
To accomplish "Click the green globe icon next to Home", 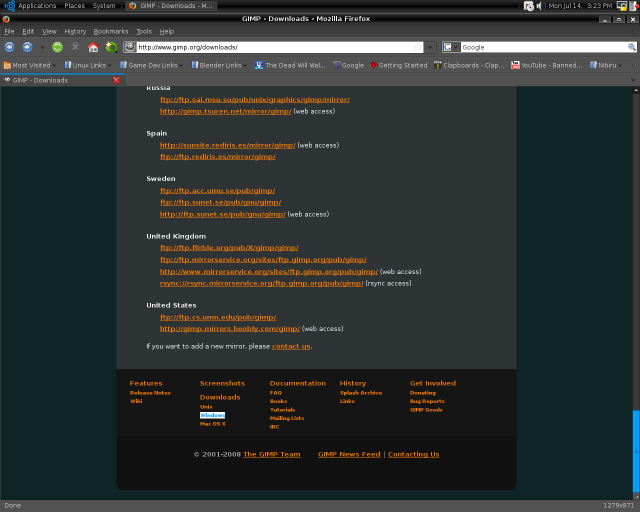I will tap(111, 47).
